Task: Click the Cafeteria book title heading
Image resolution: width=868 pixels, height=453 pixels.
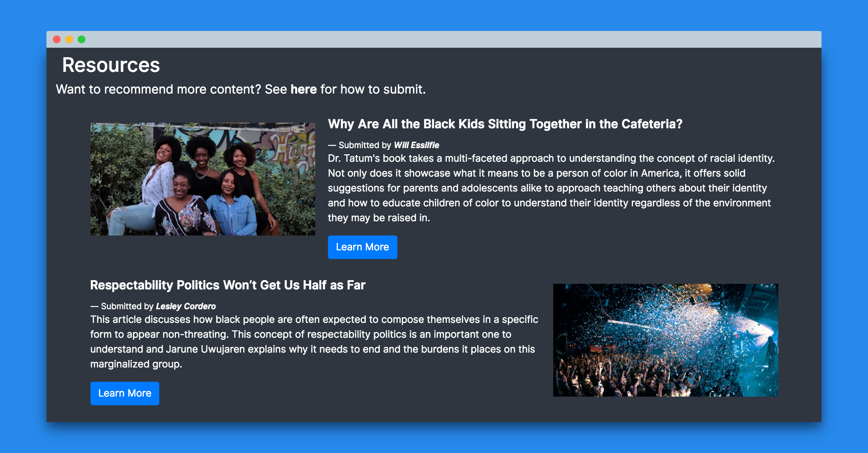Action: [505, 124]
